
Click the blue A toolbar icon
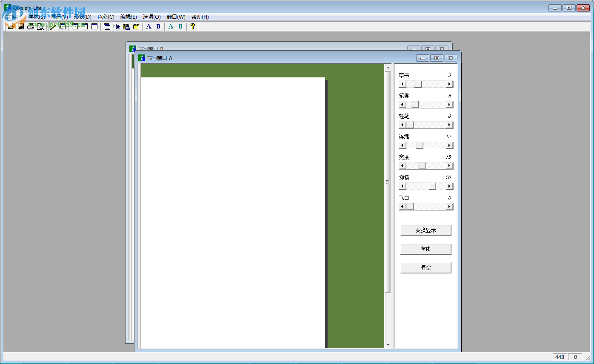click(x=148, y=27)
